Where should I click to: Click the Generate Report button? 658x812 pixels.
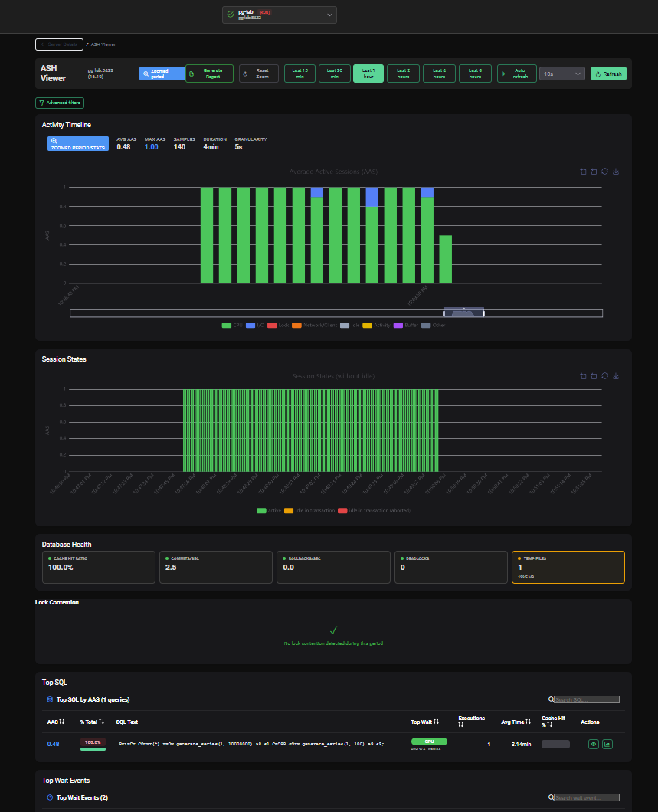(209, 74)
